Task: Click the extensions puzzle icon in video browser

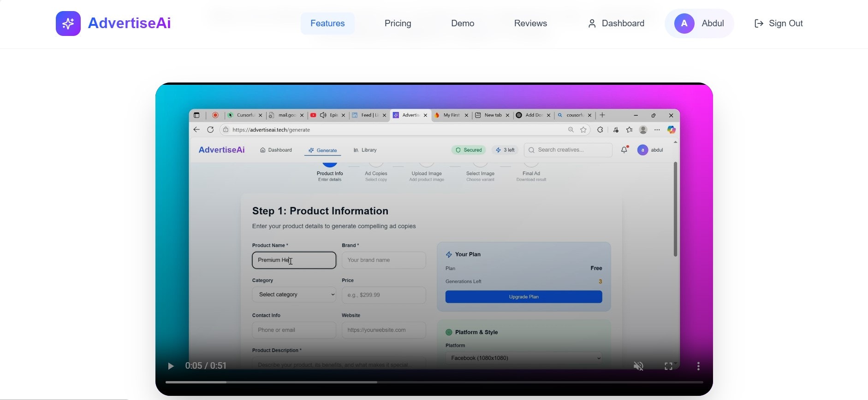Action: pyautogui.click(x=600, y=130)
